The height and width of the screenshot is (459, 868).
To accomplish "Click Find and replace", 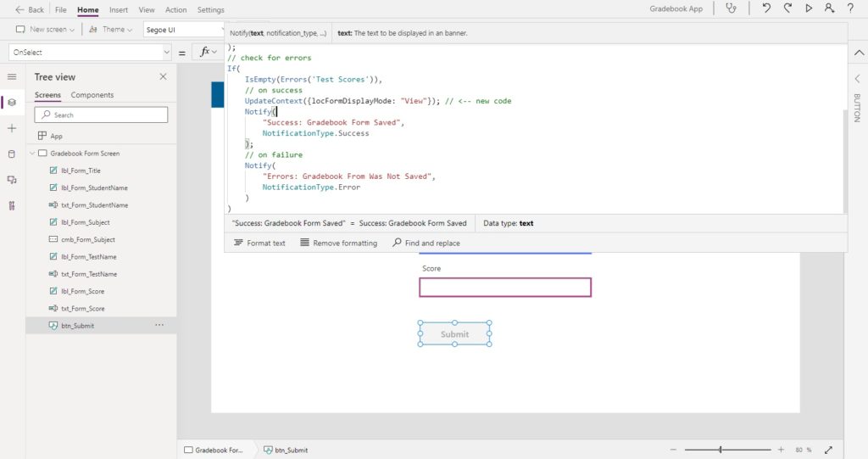I will (426, 243).
